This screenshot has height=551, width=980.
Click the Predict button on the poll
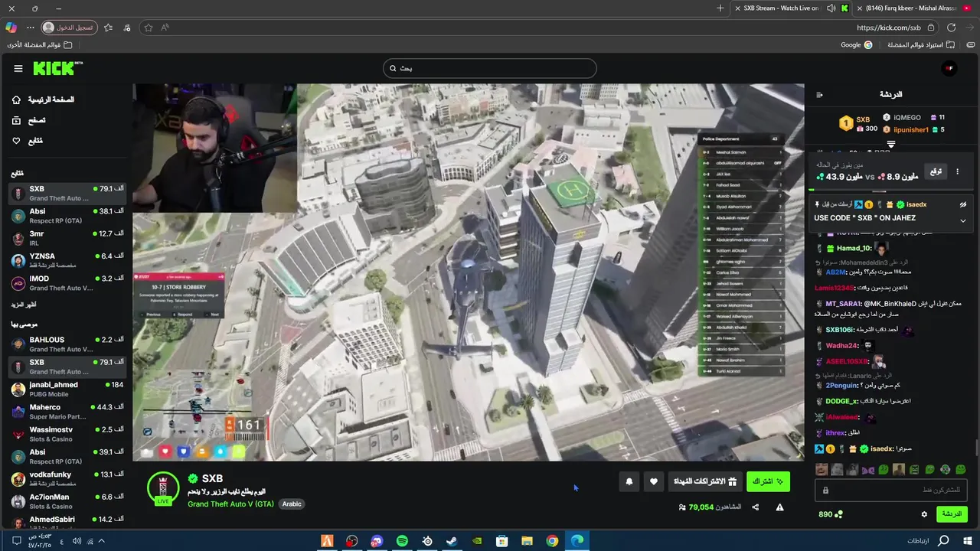pyautogui.click(x=936, y=171)
